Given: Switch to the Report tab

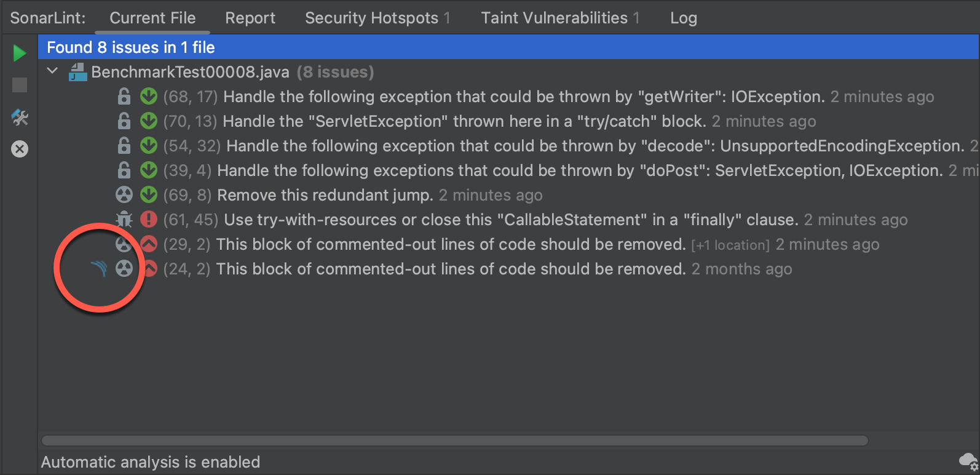Looking at the screenshot, I should point(250,18).
